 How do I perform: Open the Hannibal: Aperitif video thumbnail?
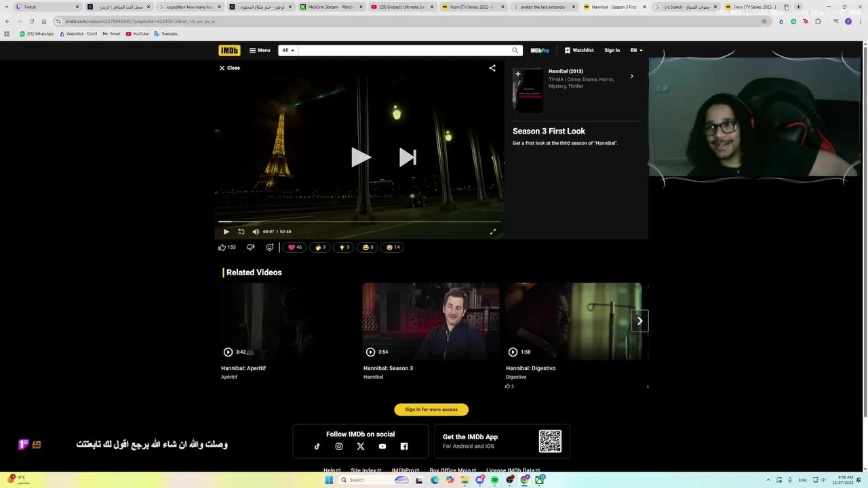[x=289, y=321]
